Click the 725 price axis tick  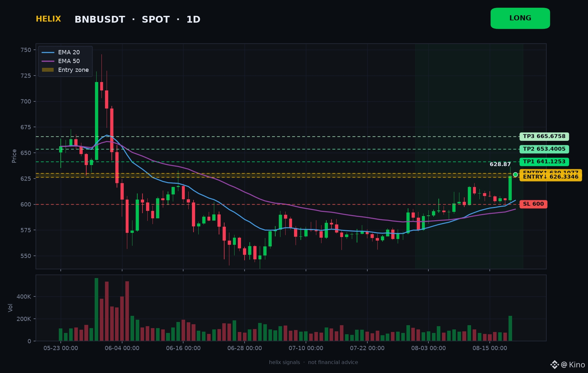point(26,76)
